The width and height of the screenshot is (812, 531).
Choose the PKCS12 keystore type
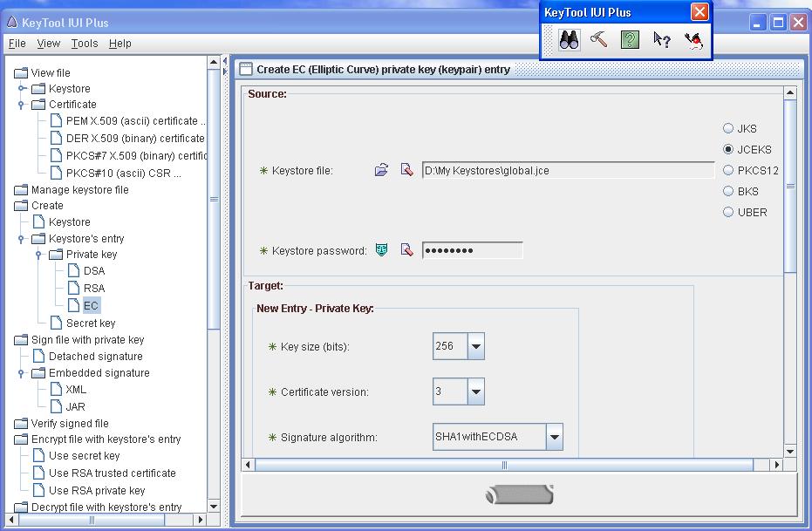(x=728, y=169)
